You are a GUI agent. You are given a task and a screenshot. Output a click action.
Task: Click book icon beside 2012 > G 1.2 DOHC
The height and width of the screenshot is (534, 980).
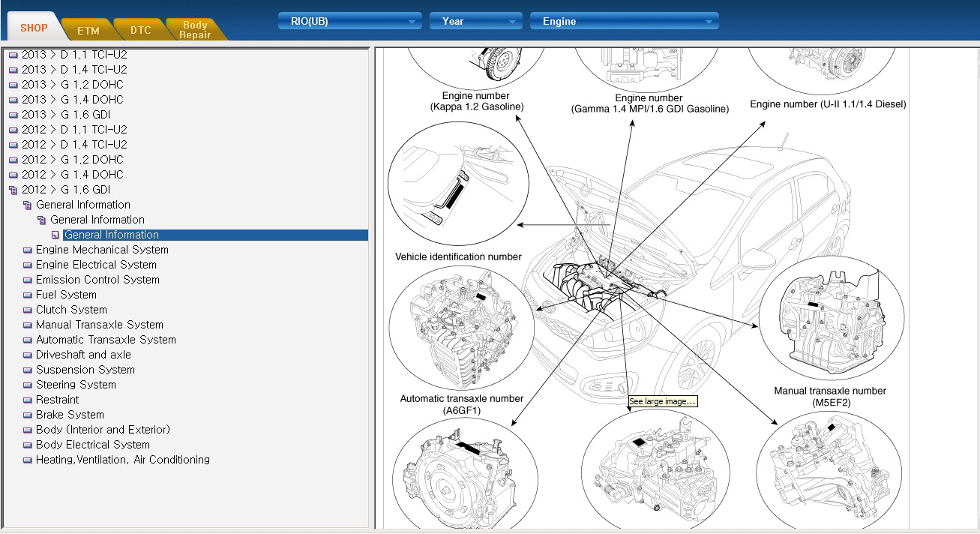click(13, 160)
